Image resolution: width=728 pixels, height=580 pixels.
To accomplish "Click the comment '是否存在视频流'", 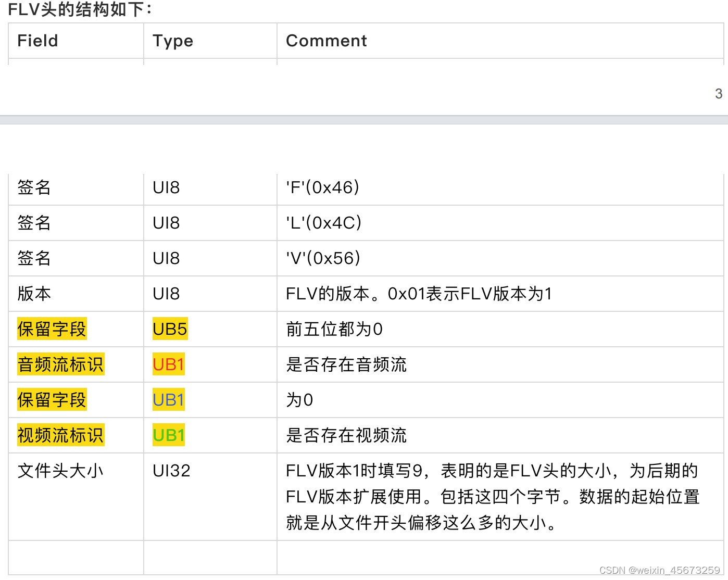I will click(x=346, y=435).
